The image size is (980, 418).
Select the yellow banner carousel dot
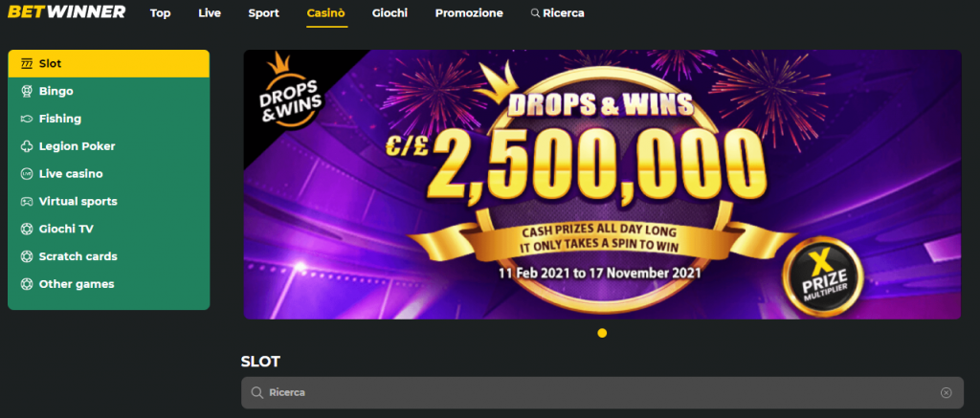[x=602, y=333]
